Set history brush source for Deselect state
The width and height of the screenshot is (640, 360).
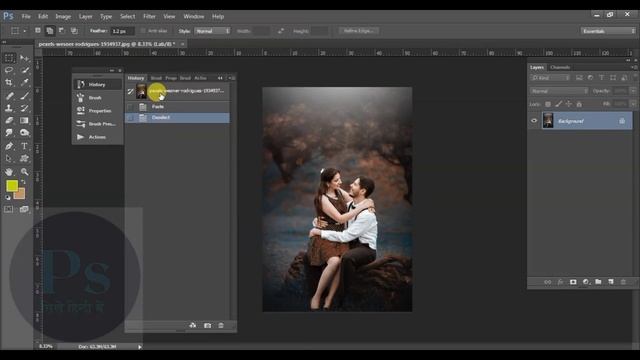pos(130,118)
